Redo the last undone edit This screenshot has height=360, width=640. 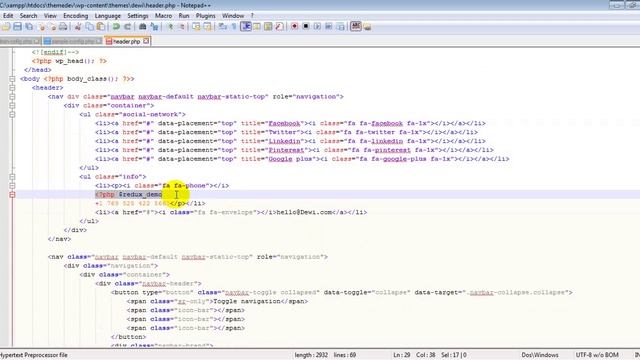128,27
